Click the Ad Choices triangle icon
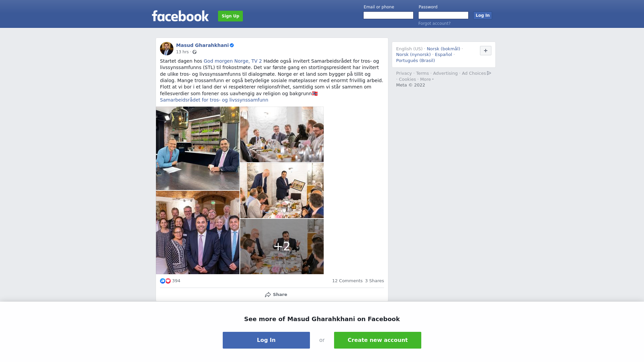 click(489, 73)
